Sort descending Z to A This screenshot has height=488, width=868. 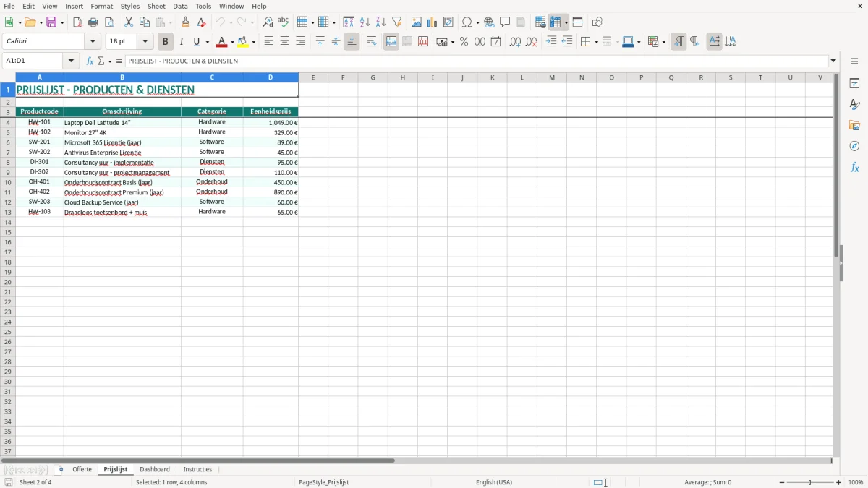point(380,22)
